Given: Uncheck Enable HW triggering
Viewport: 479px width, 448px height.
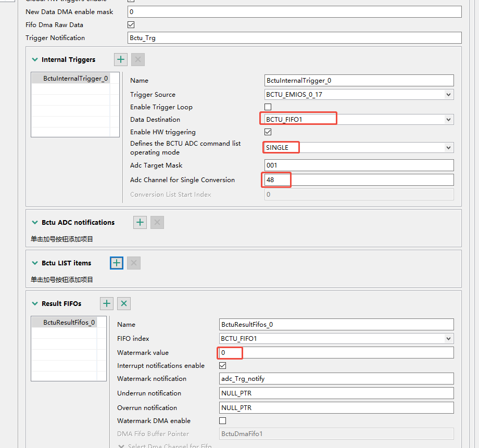Looking at the screenshot, I should click(x=268, y=132).
